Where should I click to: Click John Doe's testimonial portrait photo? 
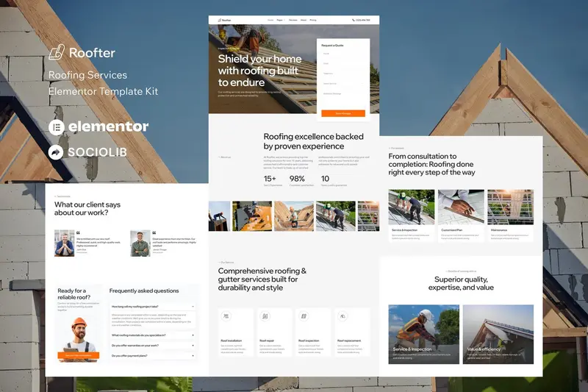(65, 243)
